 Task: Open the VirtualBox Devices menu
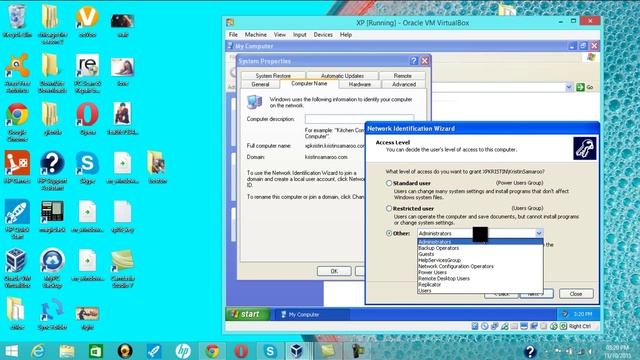coord(323,35)
